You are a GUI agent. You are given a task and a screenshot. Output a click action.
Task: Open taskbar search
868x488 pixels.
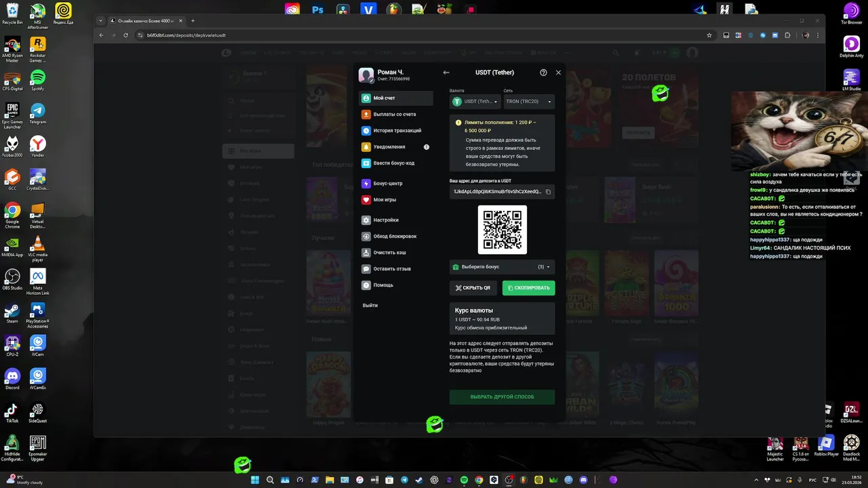click(x=270, y=480)
